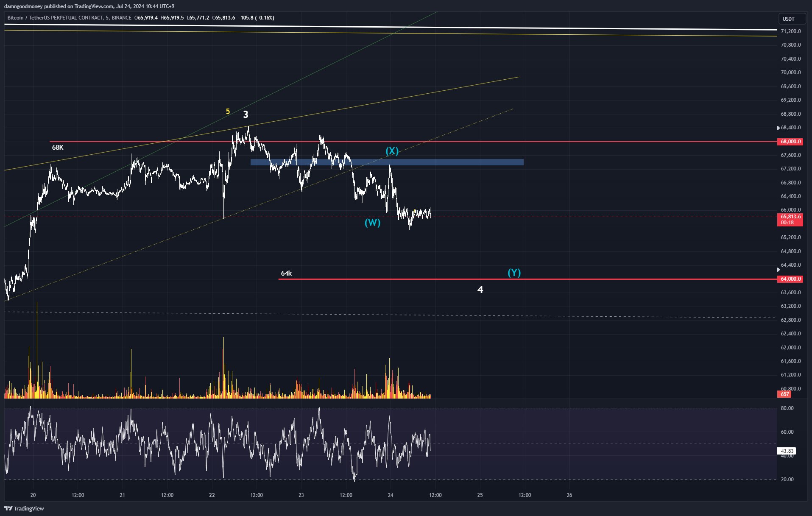The image size is (812, 516).
Task: Select the cyan '(W)' wave label
Action: (x=372, y=223)
